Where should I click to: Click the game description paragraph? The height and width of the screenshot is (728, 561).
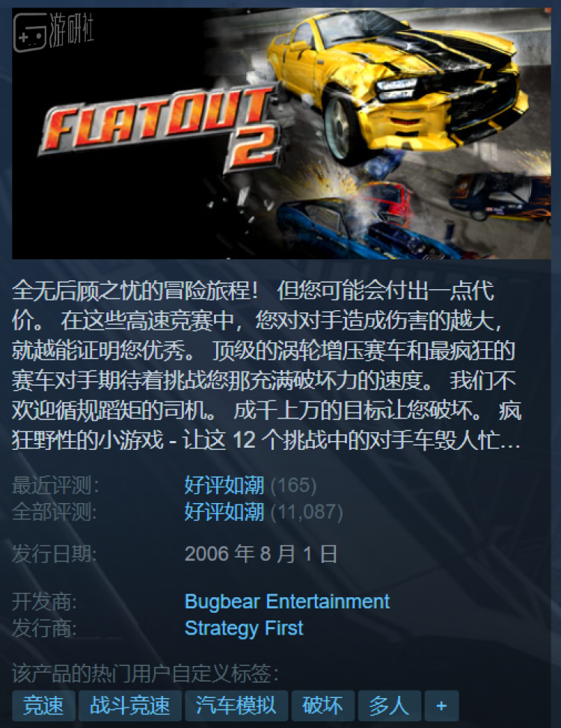pos(267,365)
